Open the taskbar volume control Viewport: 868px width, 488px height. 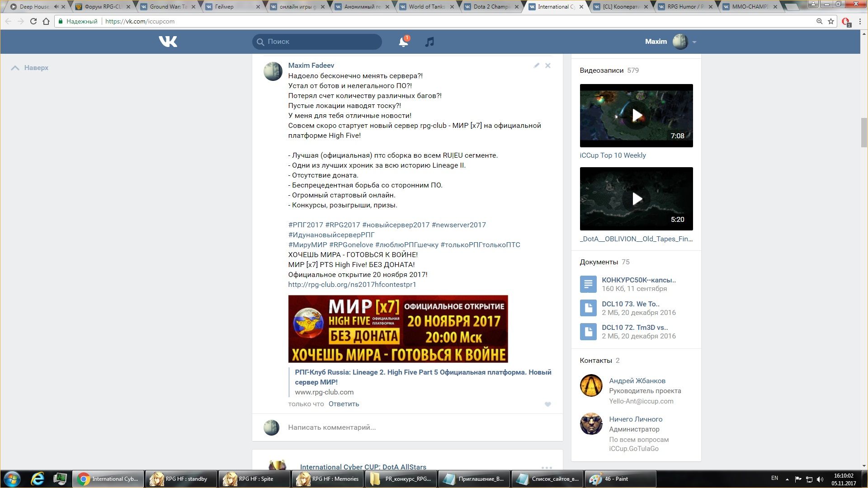point(820,479)
